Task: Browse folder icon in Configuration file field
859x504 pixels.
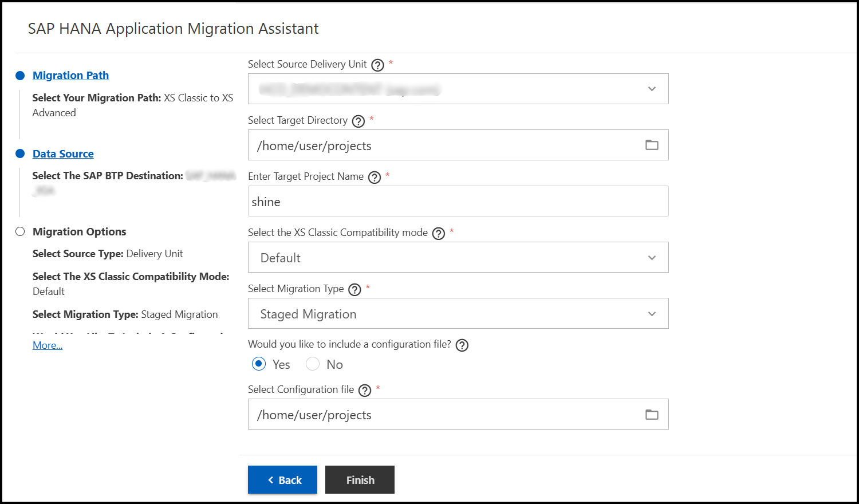Action: 652,414
